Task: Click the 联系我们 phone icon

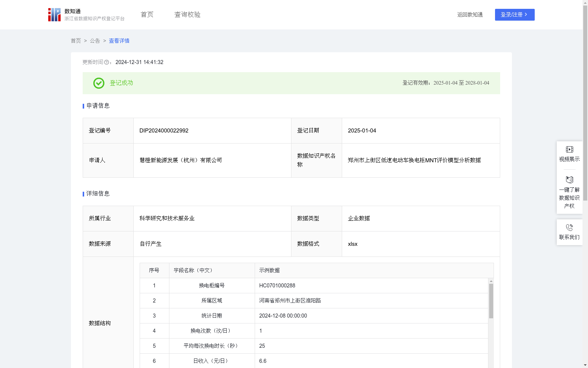Action: 570,227
